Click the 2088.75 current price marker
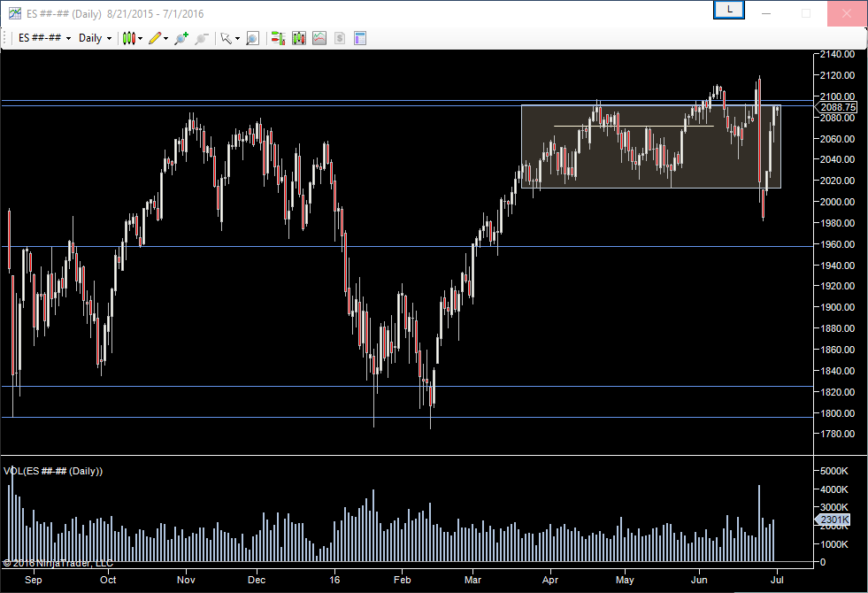868x593 pixels. 837,107
